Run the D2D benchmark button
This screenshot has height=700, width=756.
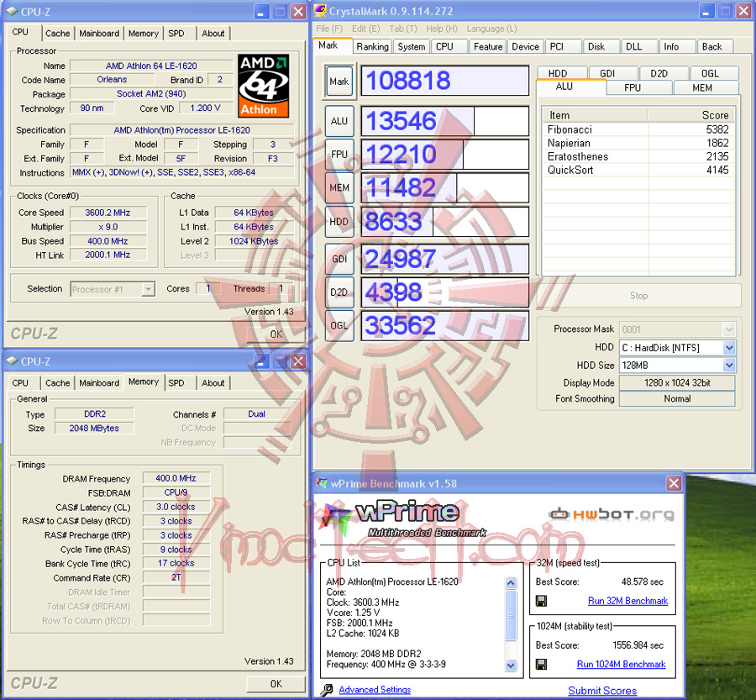tap(339, 292)
